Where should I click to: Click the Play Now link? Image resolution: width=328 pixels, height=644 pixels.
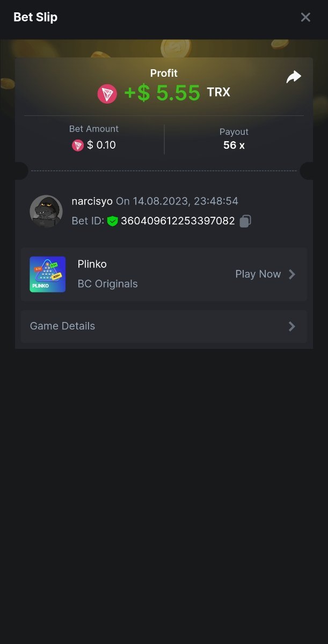point(258,274)
